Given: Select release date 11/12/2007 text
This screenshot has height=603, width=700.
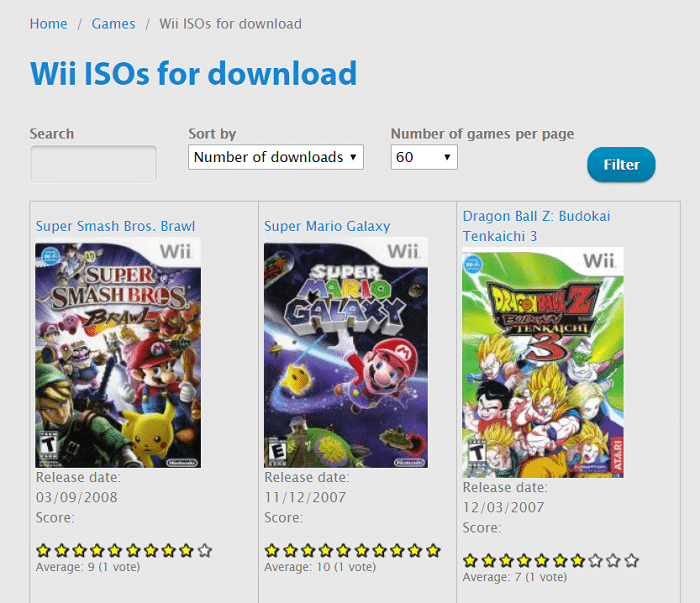Looking at the screenshot, I should [305, 497].
